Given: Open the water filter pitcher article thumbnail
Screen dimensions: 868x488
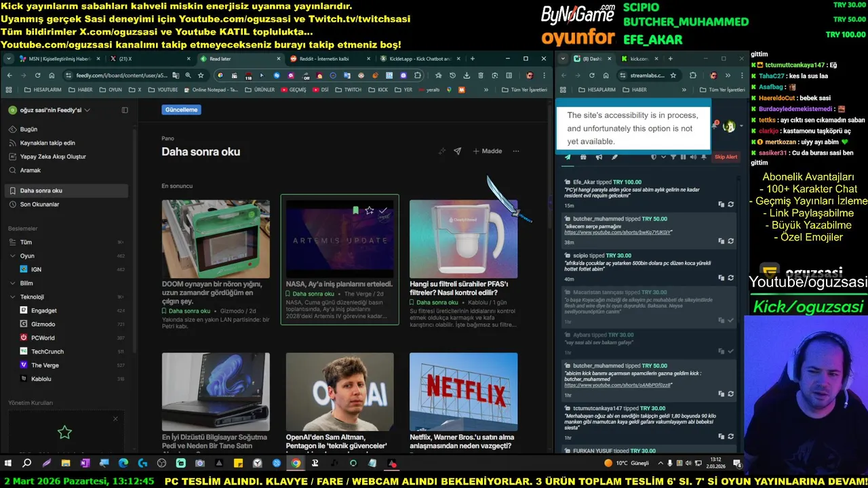Looking at the screenshot, I should point(463,239).
